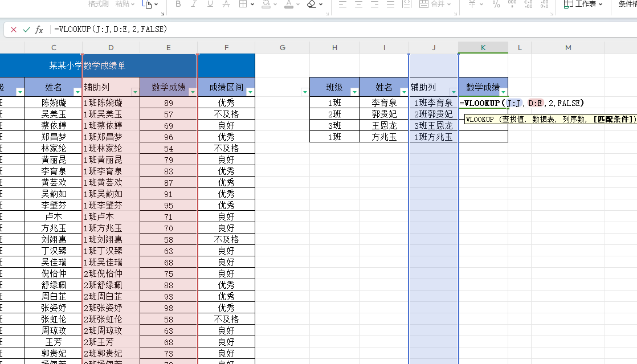This screenshot has height=364, width=637.
Task: Open the fill color dropdown arrow
Action: coord(275,5)
